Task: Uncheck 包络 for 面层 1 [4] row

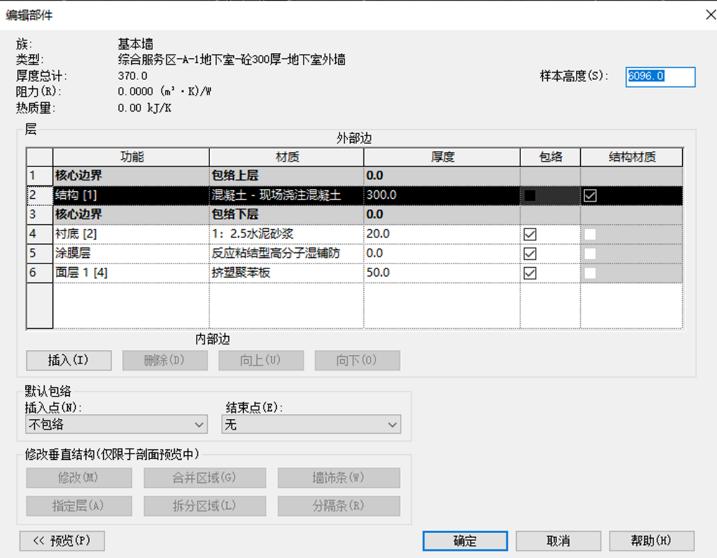Action: pyautogui.click(x=530, y=273)
